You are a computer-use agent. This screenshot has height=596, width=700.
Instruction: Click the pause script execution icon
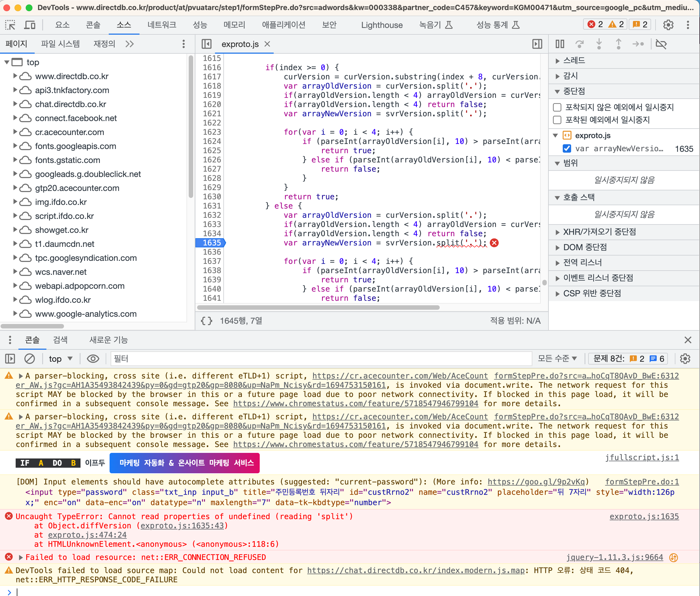(x=559, y=44)
